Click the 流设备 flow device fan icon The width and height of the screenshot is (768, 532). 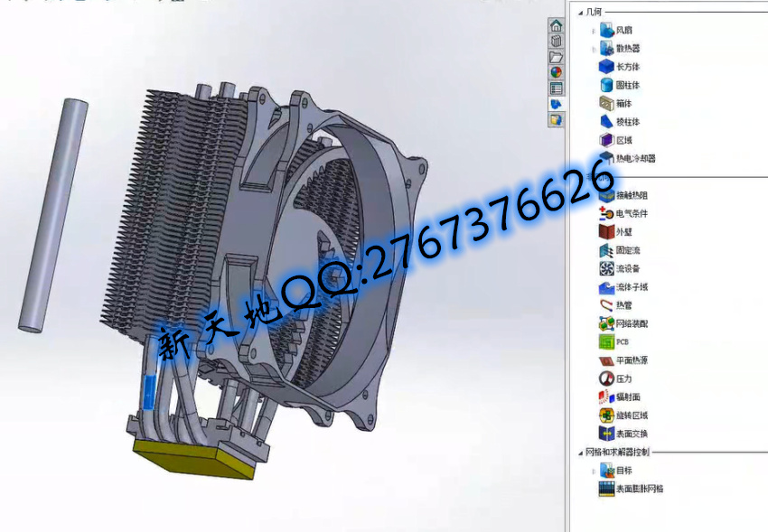click(x=606, y=268)
